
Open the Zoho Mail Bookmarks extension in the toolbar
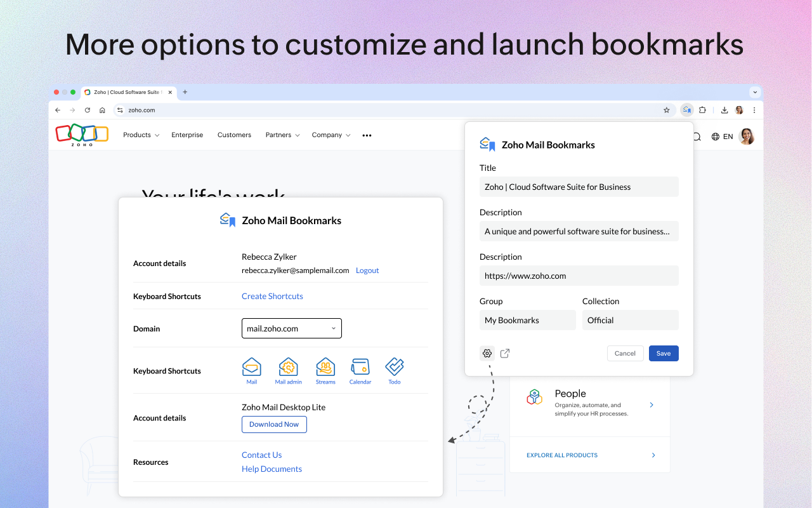pos(686,109)
